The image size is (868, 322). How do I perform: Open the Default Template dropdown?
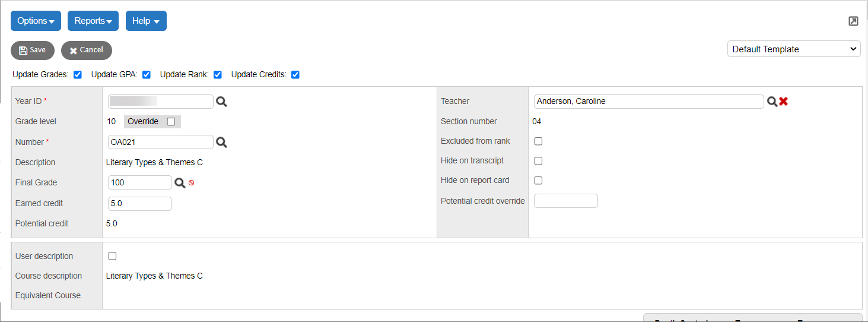coord(794,49)
